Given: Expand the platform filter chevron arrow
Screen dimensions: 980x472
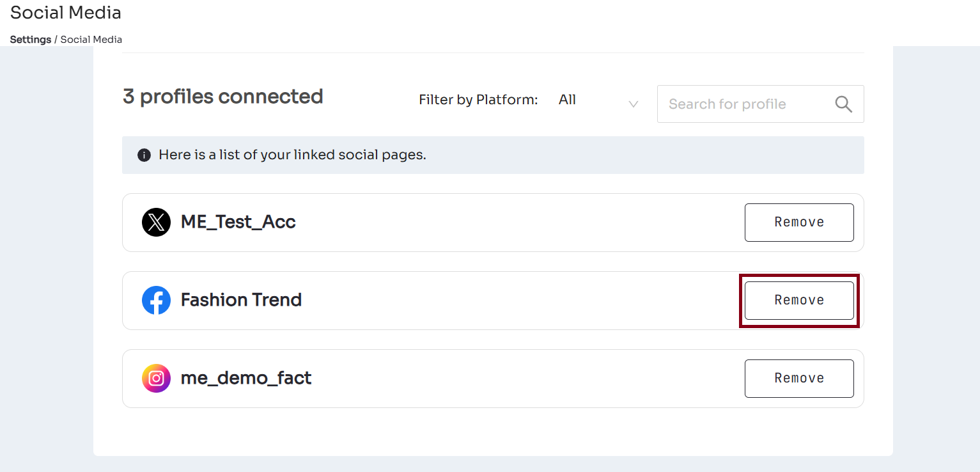Looking at the screenshot, I should [633, 104].
